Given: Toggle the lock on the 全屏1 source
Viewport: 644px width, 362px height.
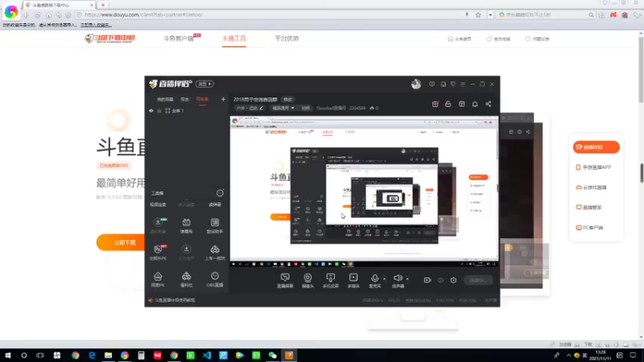Looking at the screenshot, I should coord(159,111).
